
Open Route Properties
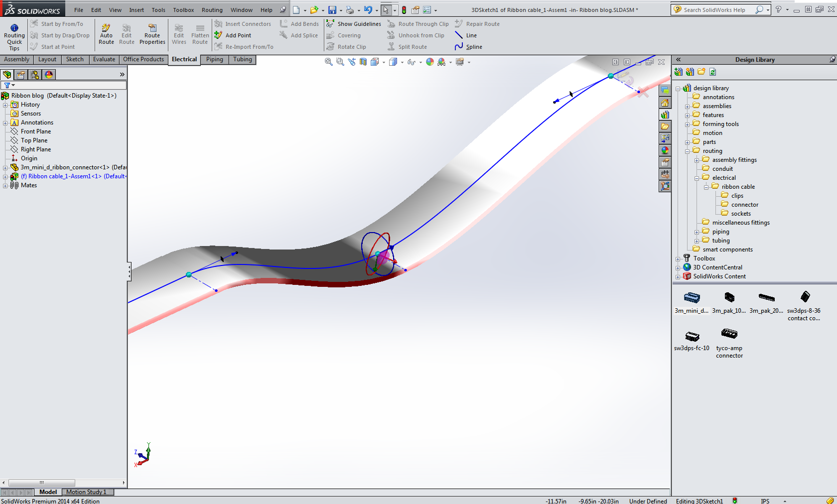[152, 34]
